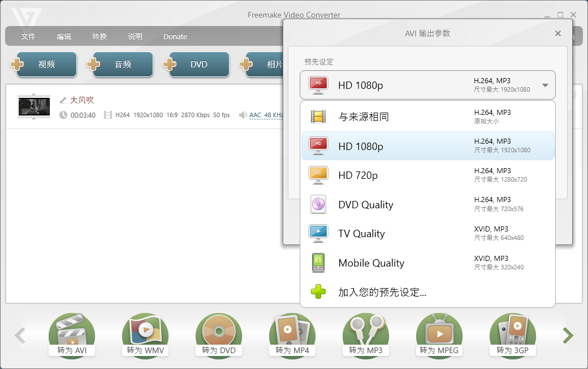Open the AAC 48 KHz audio track link
The height and width of the screenshot is (369, 588).
pos(266,115)
